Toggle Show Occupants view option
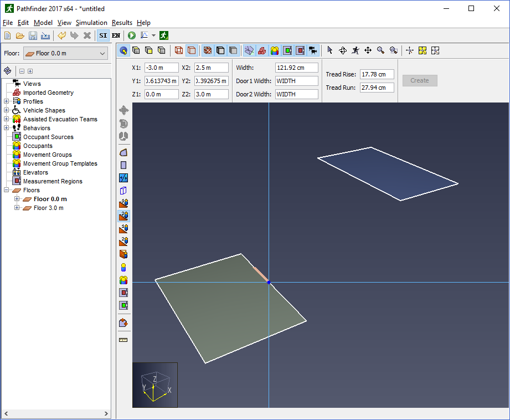 [x=275, y=50]
